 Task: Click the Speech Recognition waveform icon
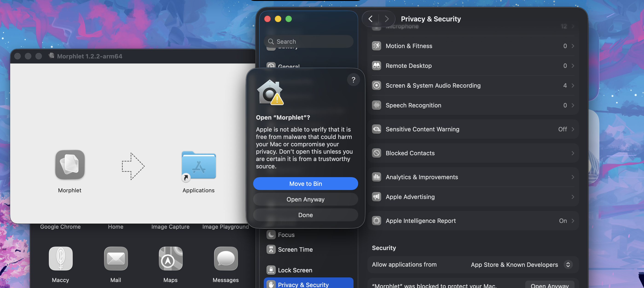[376, 105]
